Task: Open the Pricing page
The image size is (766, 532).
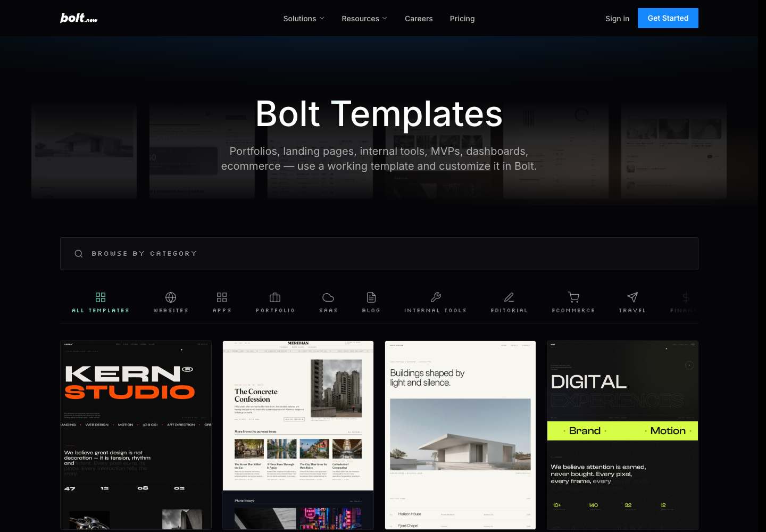Action: click(x=462, y=19)
